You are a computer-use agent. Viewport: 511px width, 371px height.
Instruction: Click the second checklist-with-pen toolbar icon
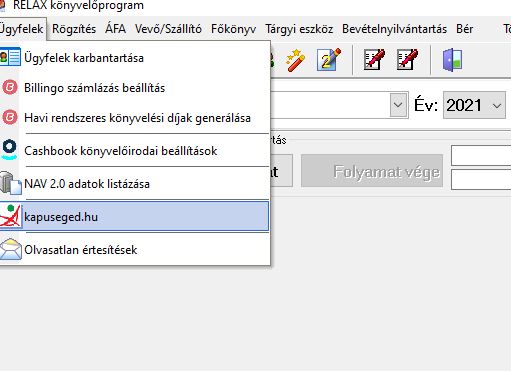click(x=407, y=60)
